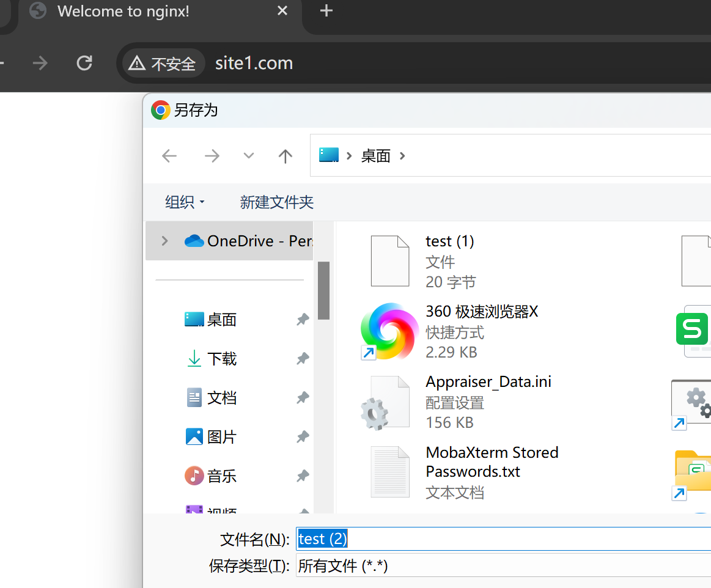Click the dialog back navigation arrow

click(169, 156)
